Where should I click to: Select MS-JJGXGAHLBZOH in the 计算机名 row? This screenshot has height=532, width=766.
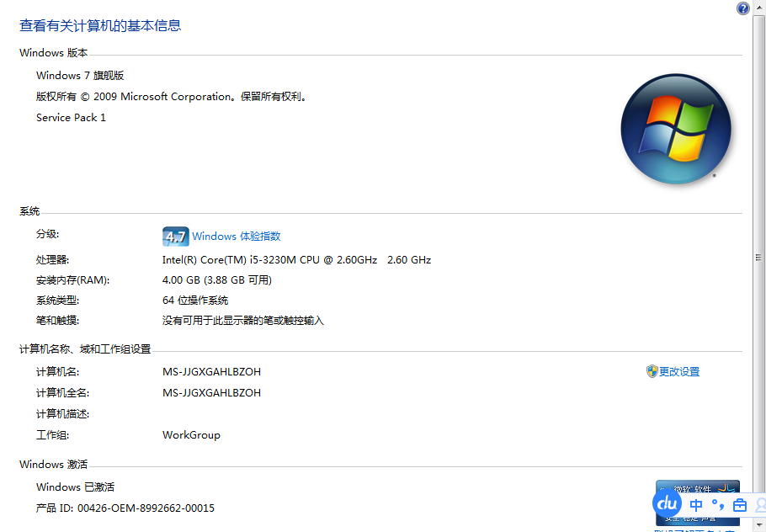[x=211, y=372]
